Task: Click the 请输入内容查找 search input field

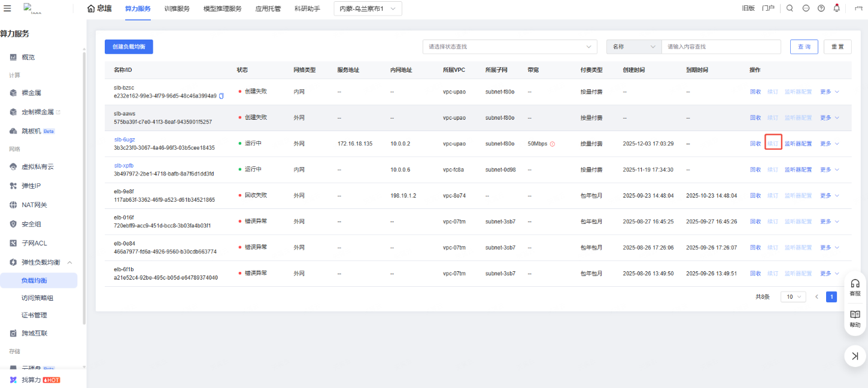Action: (x=721, y=47)
